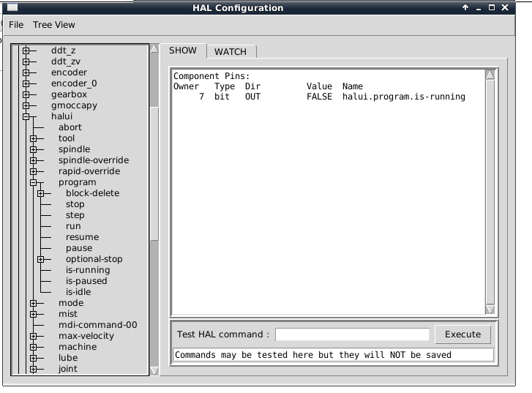Select the is-idle pin in tree

click(x=78, y=292)
